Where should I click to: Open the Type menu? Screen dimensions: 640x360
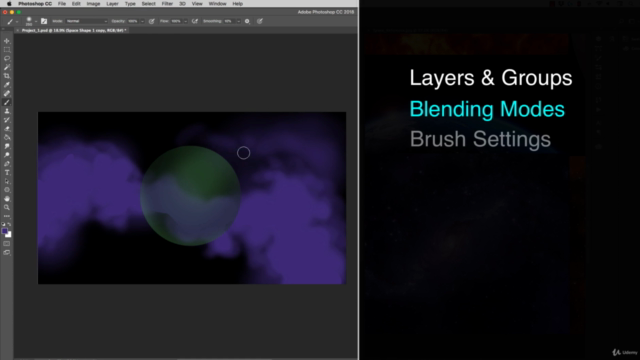[130, 4]
